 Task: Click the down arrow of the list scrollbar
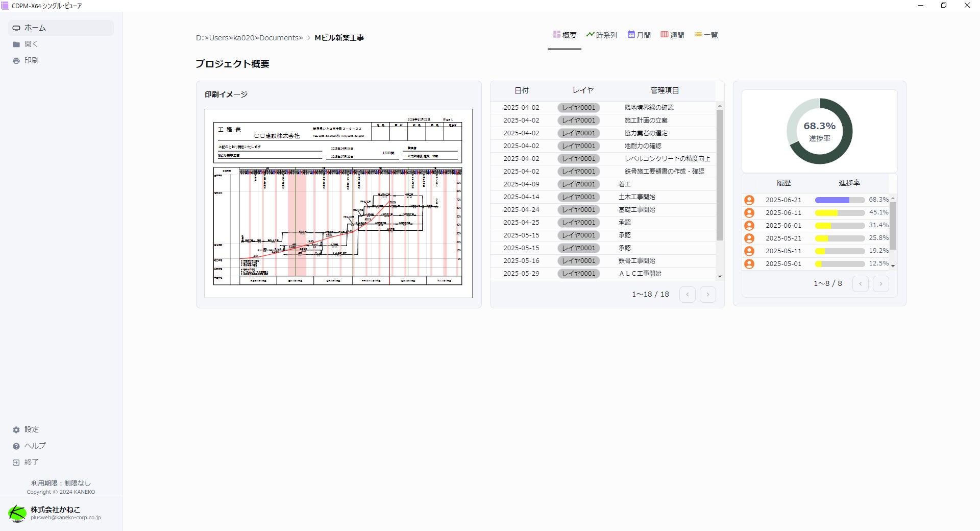click(x=720, y=277)
